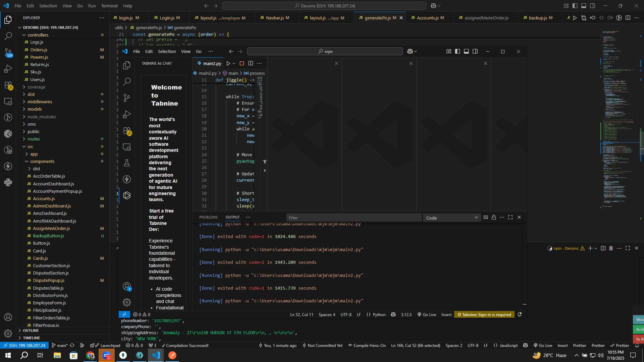The height and width of the screenshot is (362, 644).
Task: Maximize the Output panel in the mjm window
Action: point(511,218)
